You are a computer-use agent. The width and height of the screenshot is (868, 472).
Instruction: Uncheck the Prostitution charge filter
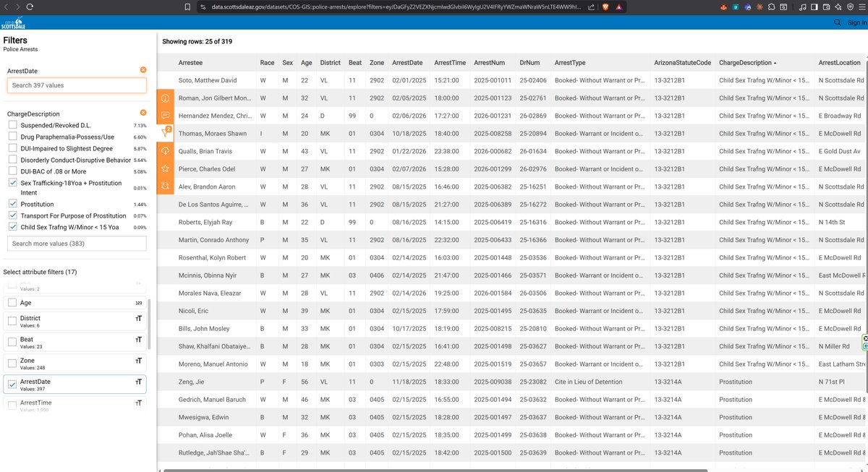13,204
